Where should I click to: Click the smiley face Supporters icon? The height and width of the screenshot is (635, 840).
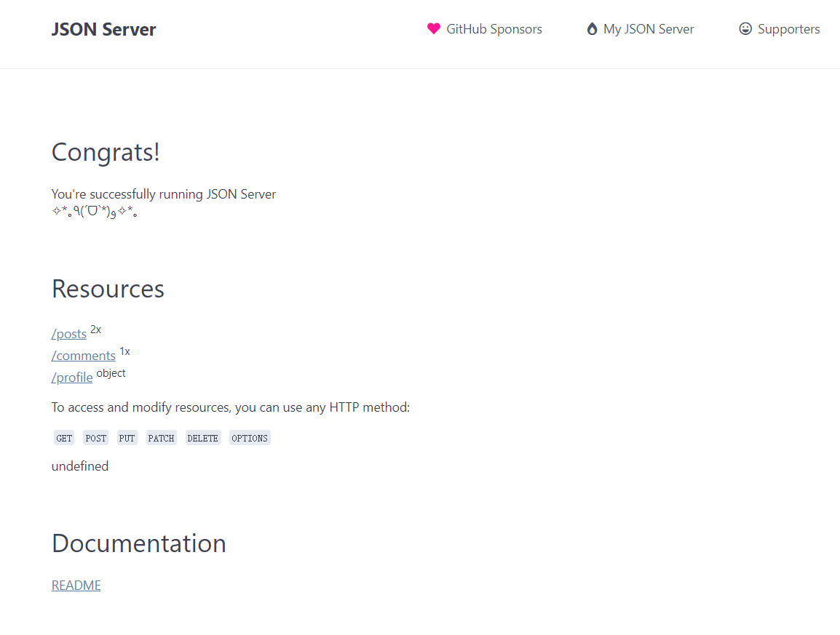745,29
